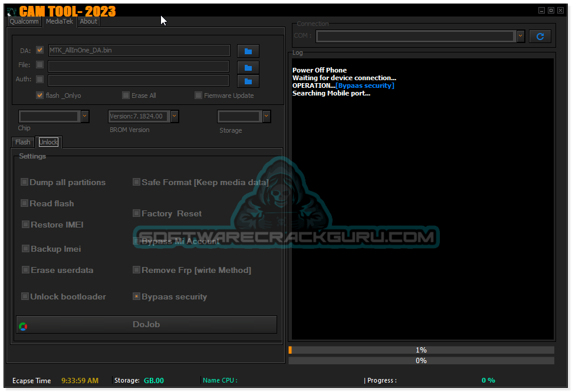
Task: Click the 9:33:59 AM time value
Action: pos(80,381)
